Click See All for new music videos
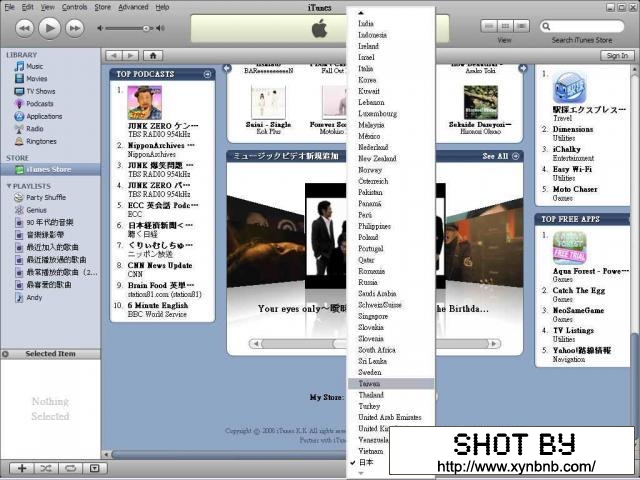Viewport: 640px width, 480px height. (500, 156)
